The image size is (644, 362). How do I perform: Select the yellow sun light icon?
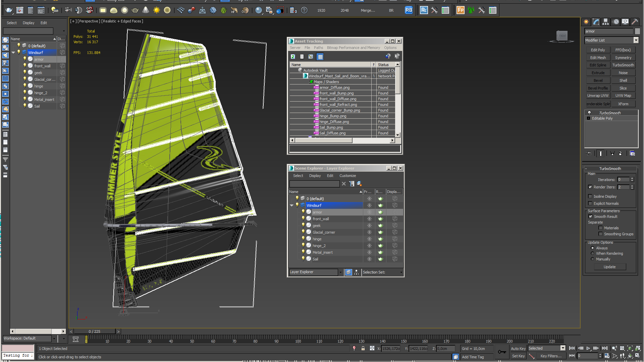156,10
